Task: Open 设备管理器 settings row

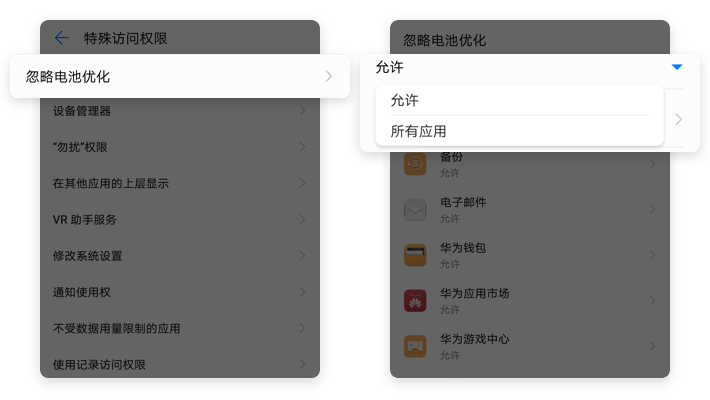Action: click(x=180, y=111)
